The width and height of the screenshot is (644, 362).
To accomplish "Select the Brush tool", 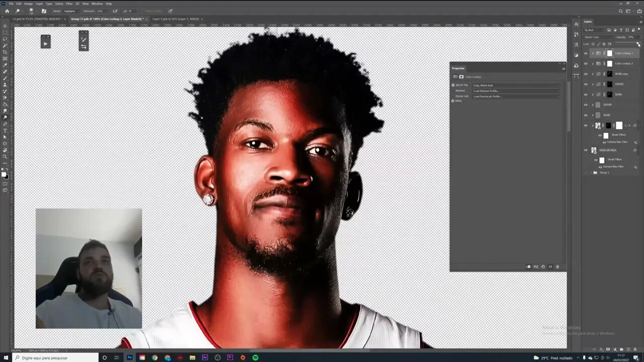I will coord(5,78).
